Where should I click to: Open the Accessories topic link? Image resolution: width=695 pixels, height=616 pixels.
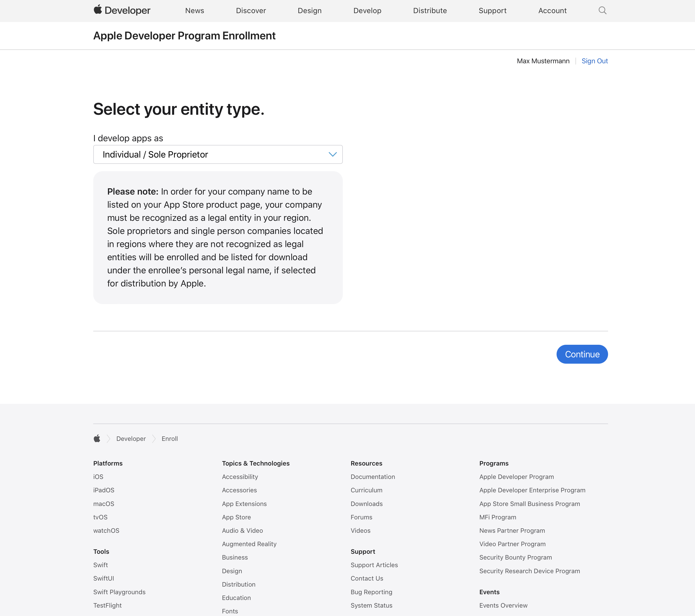(x=239, y=490)
